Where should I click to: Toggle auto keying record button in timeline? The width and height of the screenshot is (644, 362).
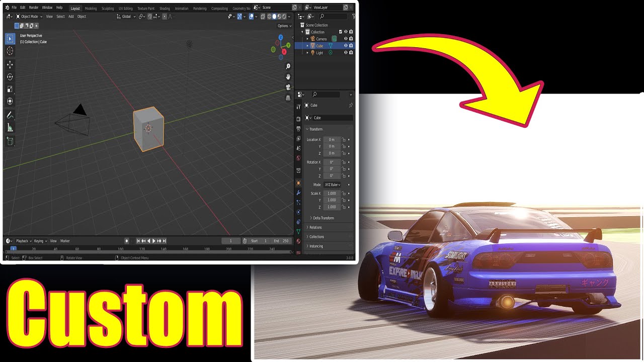tap(127, 241)
